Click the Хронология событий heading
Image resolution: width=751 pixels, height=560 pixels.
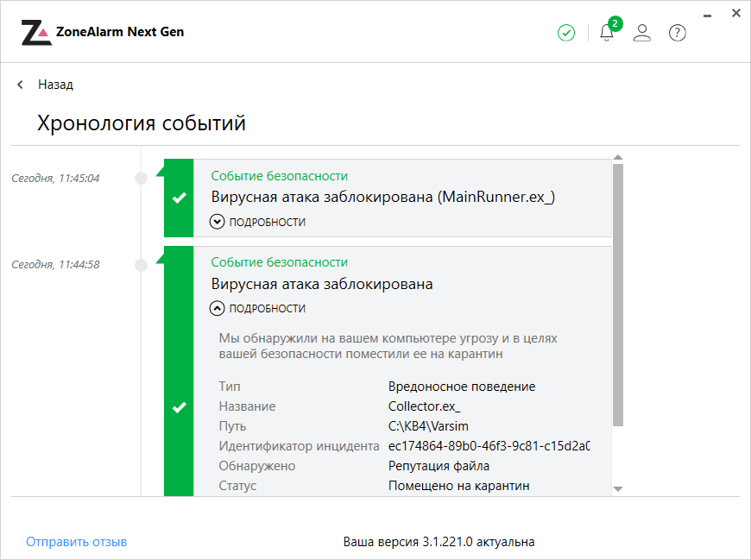142,123
